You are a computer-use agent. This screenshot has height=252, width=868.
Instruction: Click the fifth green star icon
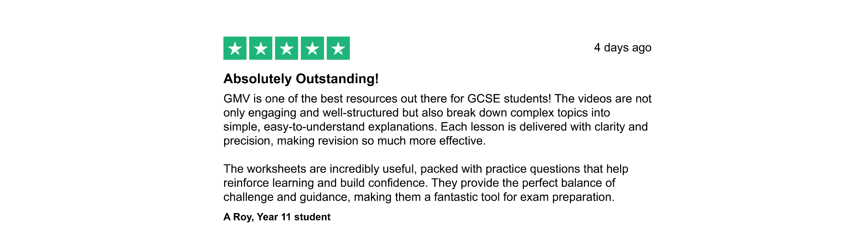338,48
